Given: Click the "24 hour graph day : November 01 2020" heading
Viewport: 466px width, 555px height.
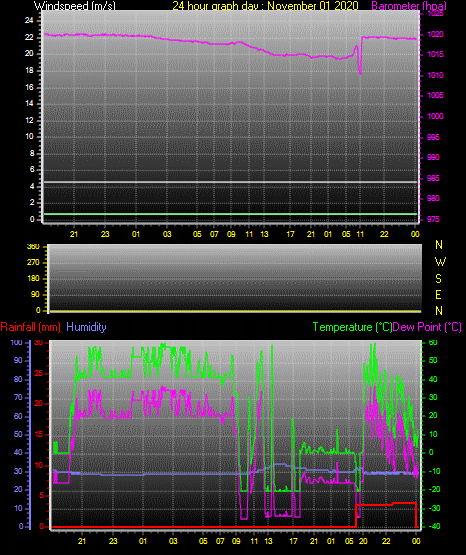Looking at the screenshot, I should pyautogui.click(x=265, y=5).
